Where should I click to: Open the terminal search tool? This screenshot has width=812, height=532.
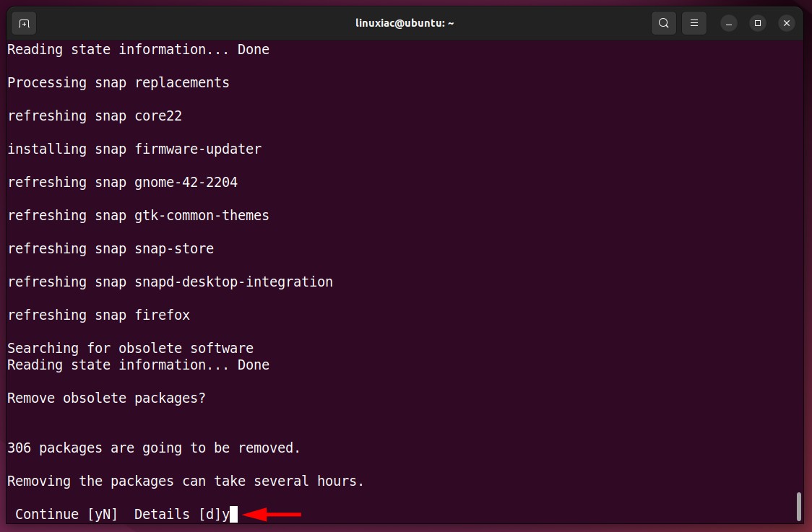663,23
